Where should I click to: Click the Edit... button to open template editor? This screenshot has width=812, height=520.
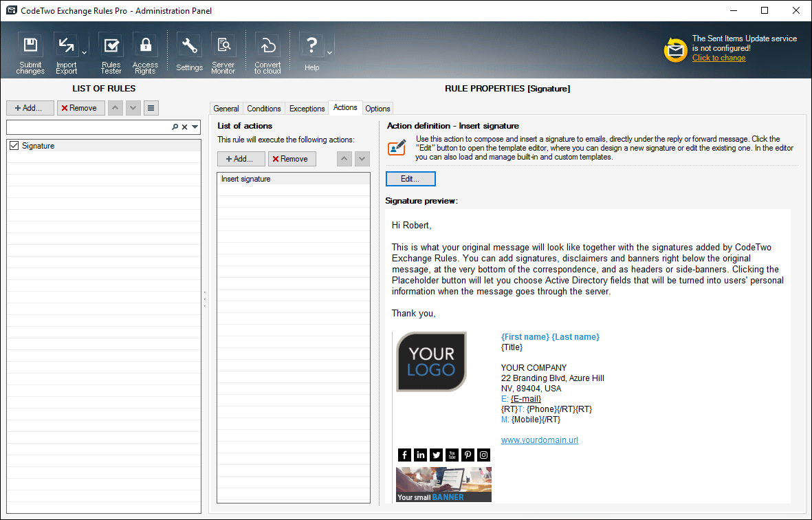click(410, 179)
